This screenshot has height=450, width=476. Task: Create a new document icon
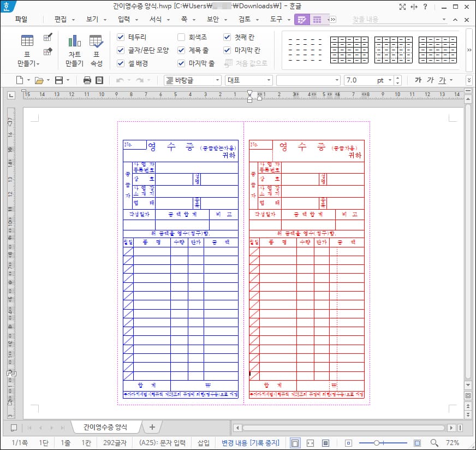tap(20, 80)
